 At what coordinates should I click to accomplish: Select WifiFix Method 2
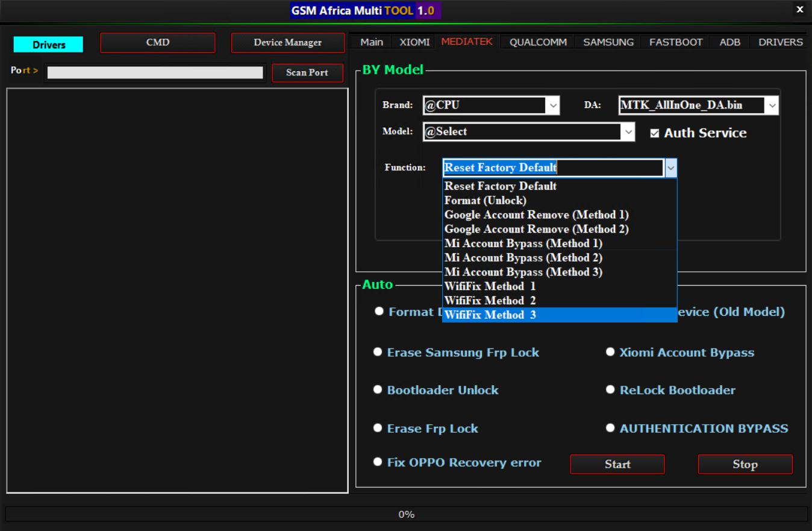(560, 301)
